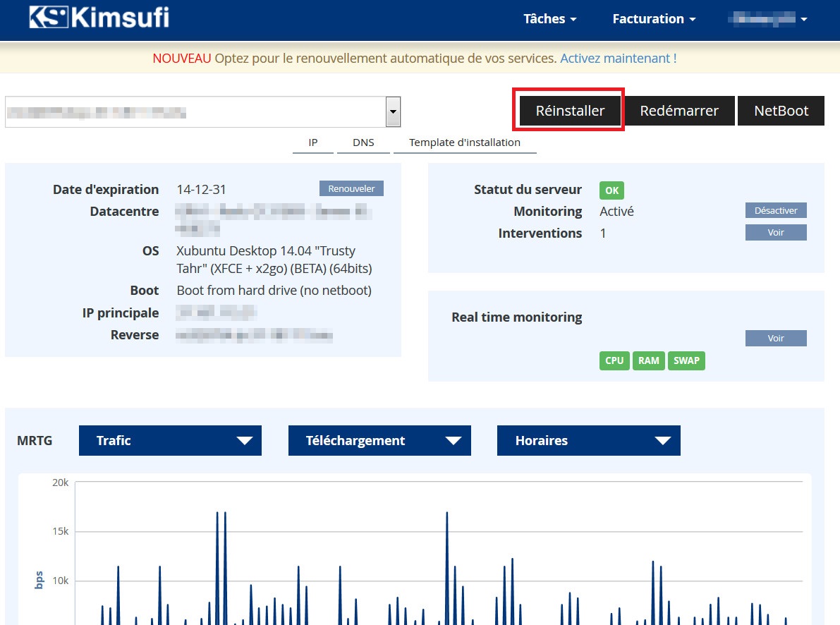Open real time monitoring Voir button

(x=775, y=339)
